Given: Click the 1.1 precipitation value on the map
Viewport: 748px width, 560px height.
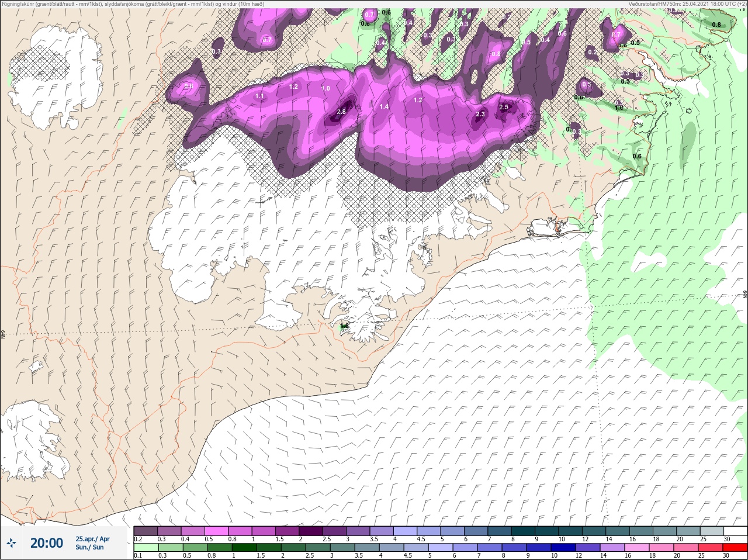Looking at the screenshot, I should 260,96.
